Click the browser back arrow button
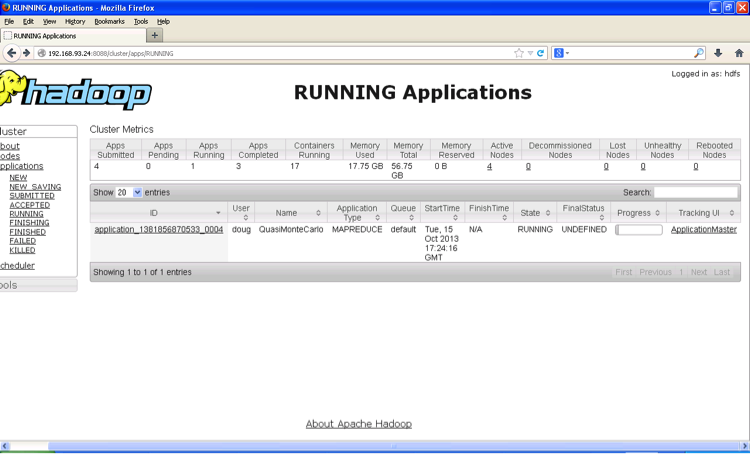 (x=11, y=53)
